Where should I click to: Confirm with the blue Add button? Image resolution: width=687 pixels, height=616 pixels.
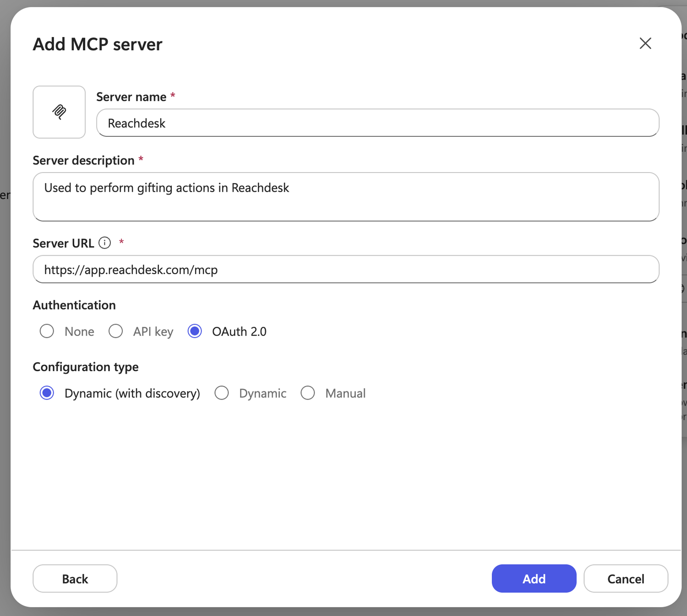tap(534, 578)
